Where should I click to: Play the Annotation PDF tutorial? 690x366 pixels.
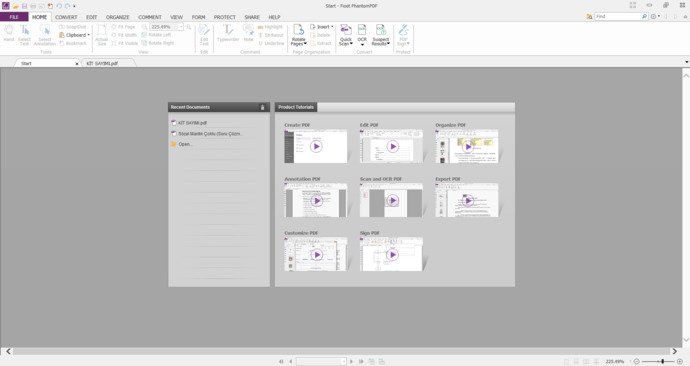click(x=316, y=201)
